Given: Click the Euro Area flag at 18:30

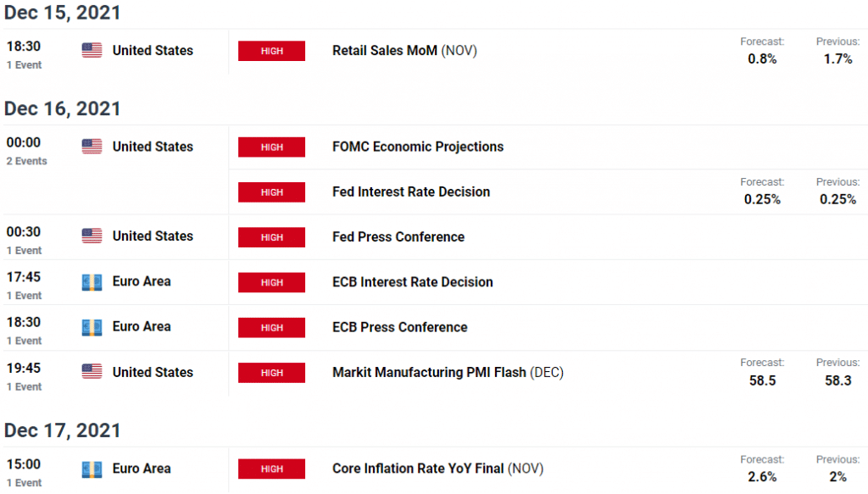Looking at the screenshot, I should (x=92, y=327).
